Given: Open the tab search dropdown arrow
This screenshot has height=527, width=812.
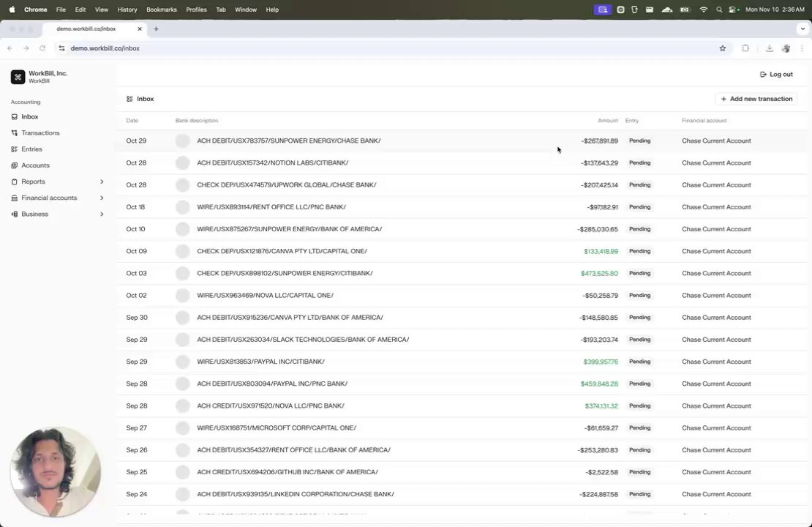Looking at the screenshot, I should tap(802, 29).
